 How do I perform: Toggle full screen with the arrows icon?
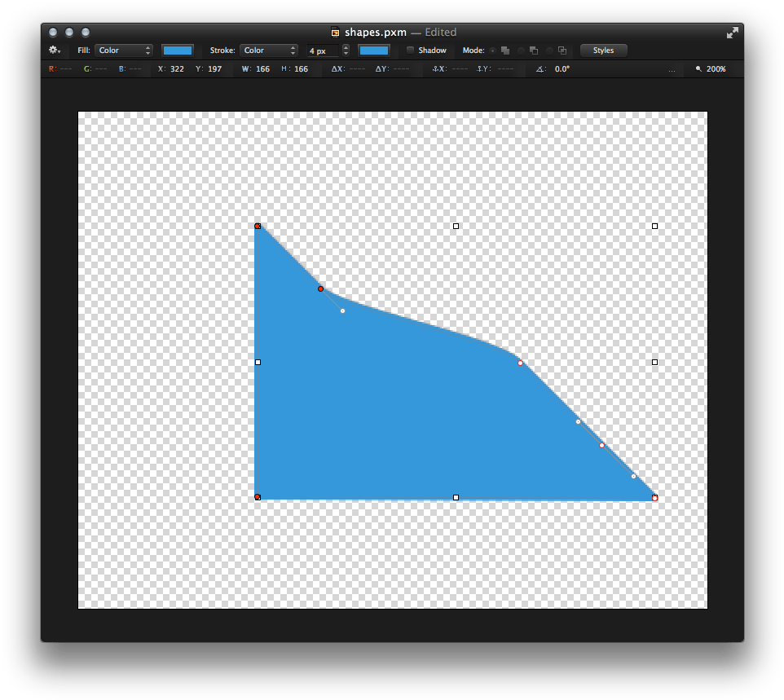click(x=733, y=33)
